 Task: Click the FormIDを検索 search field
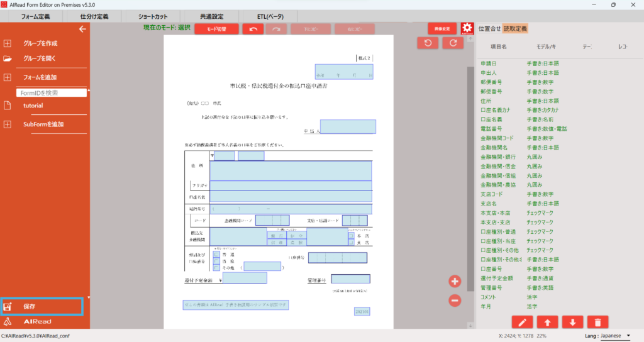[x=52, y=92]
